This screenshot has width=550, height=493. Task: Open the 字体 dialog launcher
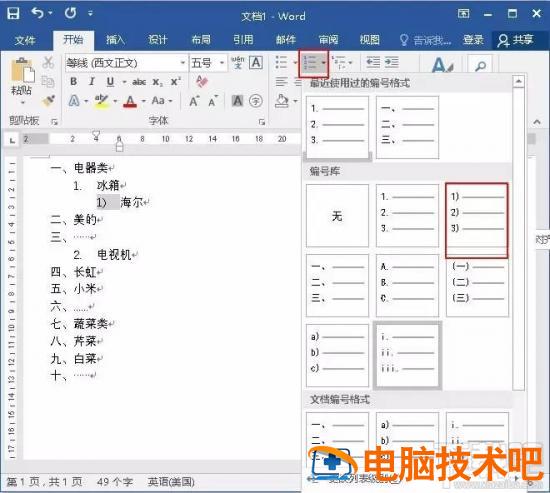click(x=262, y=122)
